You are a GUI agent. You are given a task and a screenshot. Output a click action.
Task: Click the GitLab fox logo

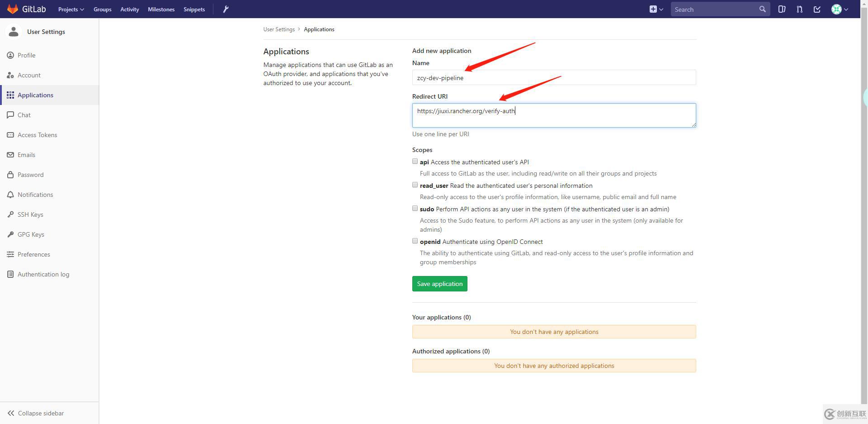click(x=13, y=9)
